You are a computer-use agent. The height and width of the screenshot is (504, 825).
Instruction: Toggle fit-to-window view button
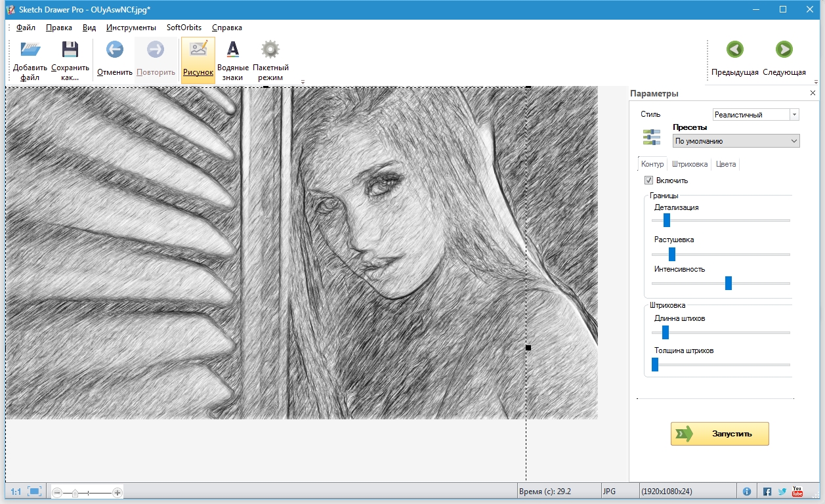click(x=35, y=492)
